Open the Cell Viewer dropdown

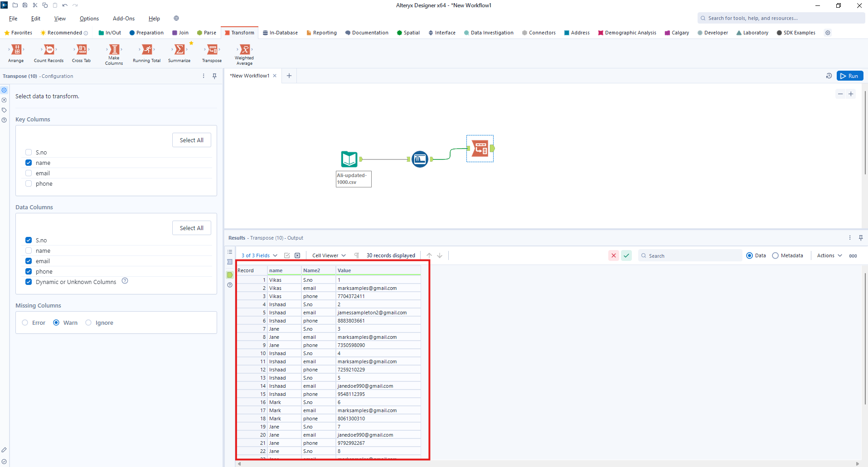click(329, 256)
